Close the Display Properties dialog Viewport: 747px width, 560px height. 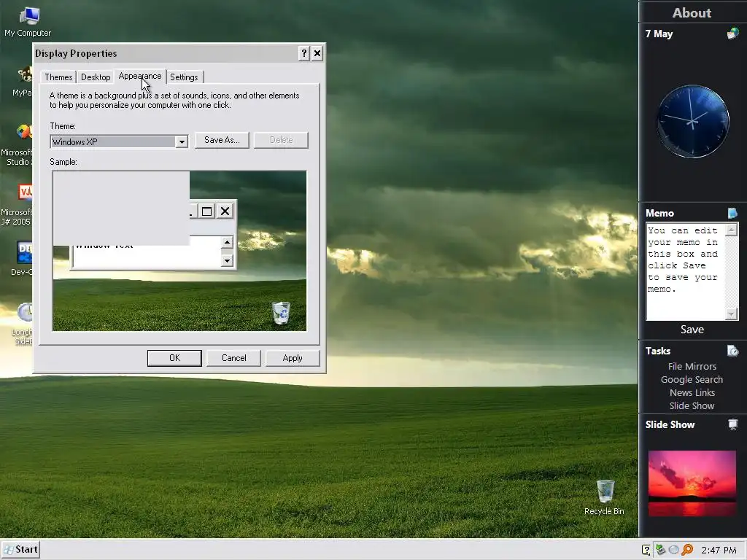tap(317, 53)
